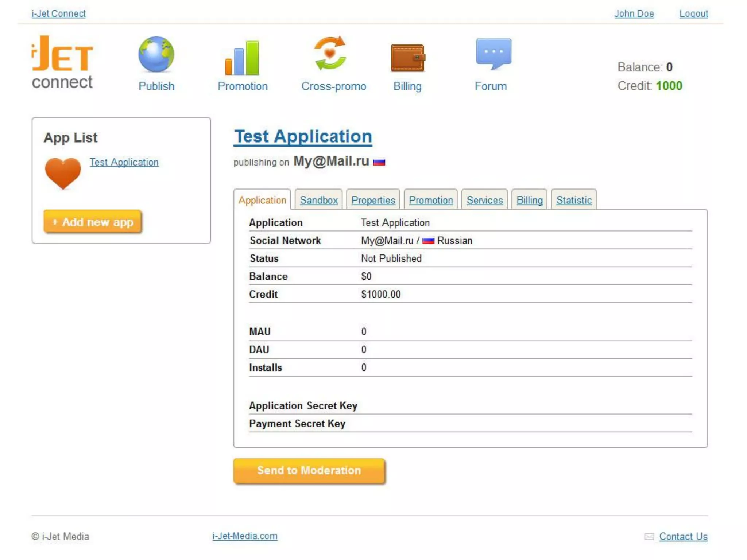Click the Add new app button
This screenshot has height=560, width=747.
point(93,222)
